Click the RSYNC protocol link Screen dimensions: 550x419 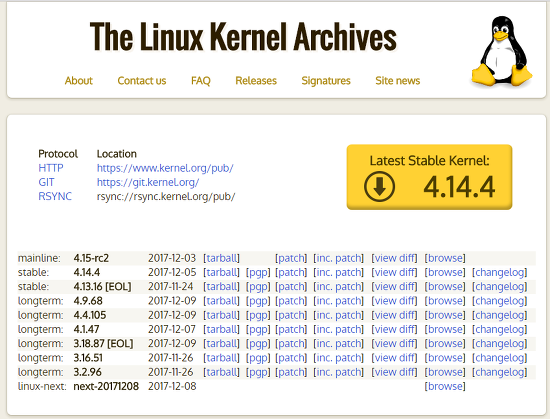point(55,196)
